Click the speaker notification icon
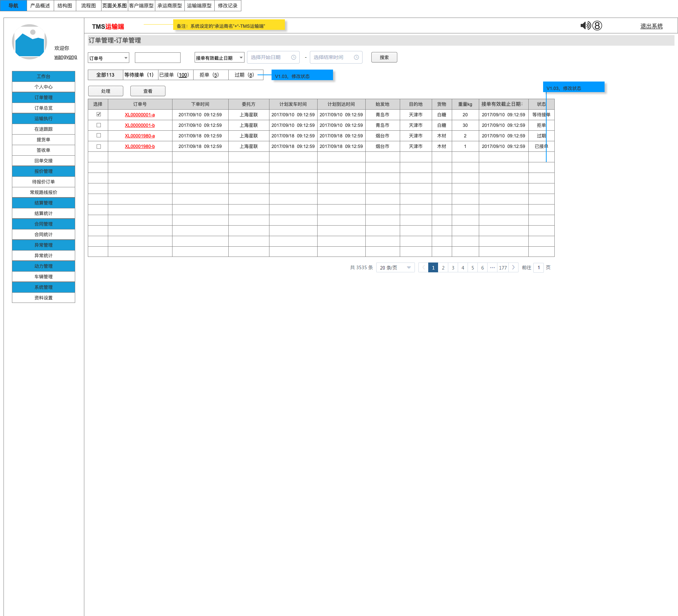Viewport: 678px width, 616px height. [x=585, y=26]
